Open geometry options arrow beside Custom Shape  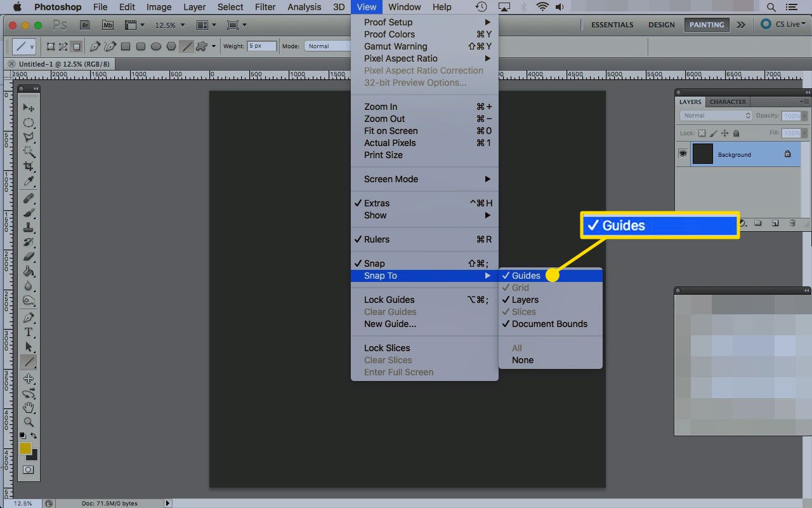pos(214,46)
